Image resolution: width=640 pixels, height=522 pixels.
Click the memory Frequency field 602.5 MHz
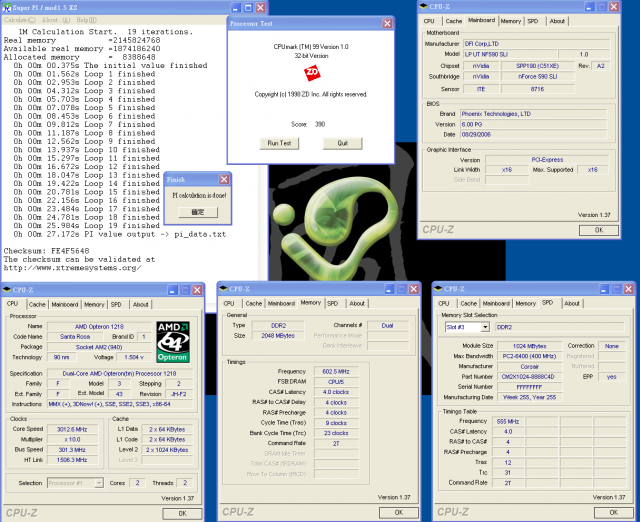[336, 371]
